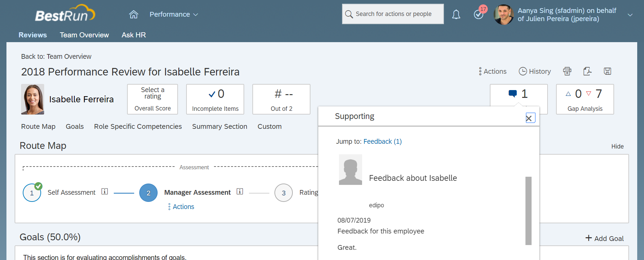Click the supporting comments bubble tile
Viewport: 644px width, 260px height.
click(x=518, y=94)
